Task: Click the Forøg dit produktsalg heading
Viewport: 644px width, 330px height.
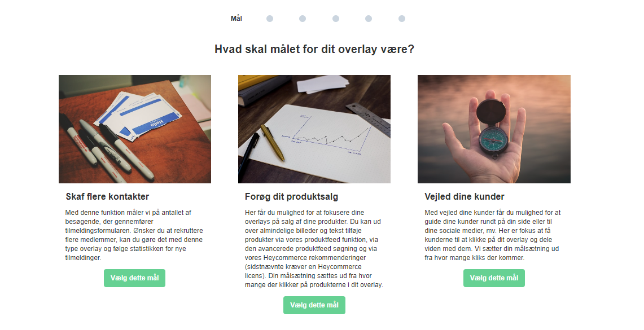Action: coord(292,197)
